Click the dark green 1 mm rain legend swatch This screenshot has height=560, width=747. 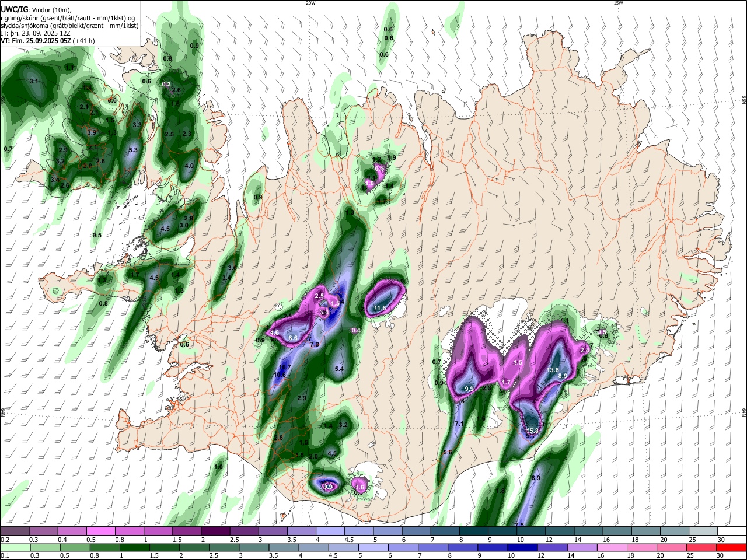click(135, 547)
